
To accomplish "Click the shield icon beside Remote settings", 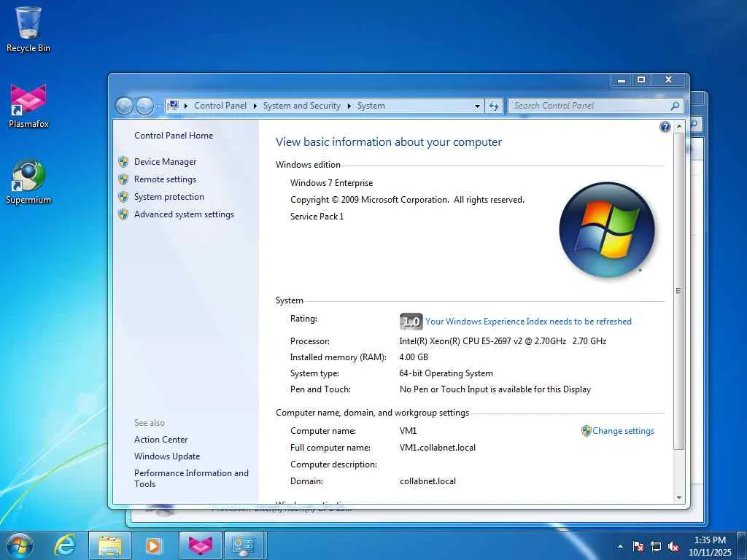I will (x=123, y=179).
